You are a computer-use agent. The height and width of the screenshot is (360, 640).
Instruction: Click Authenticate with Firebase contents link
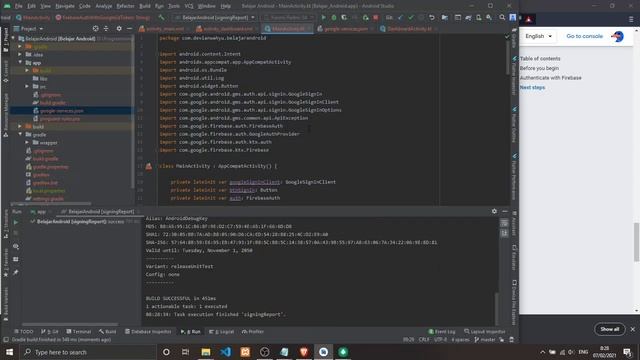click(x=551, y=78)
